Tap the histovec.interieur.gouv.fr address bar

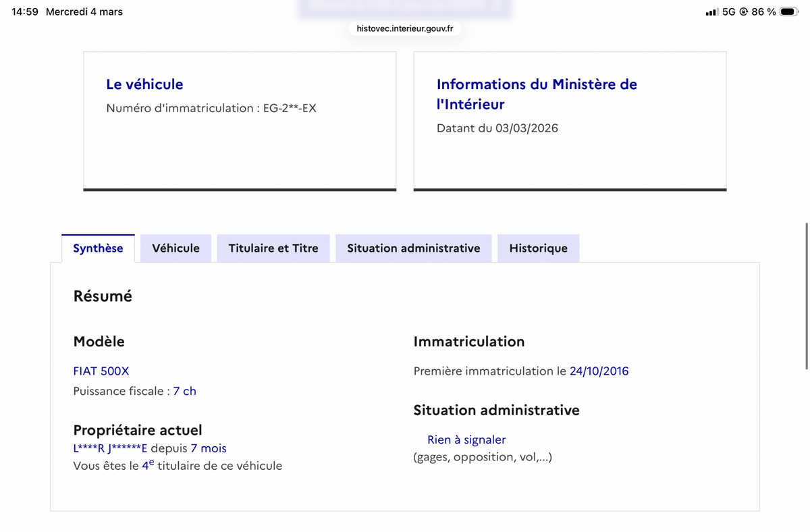(x=405, y=28)
